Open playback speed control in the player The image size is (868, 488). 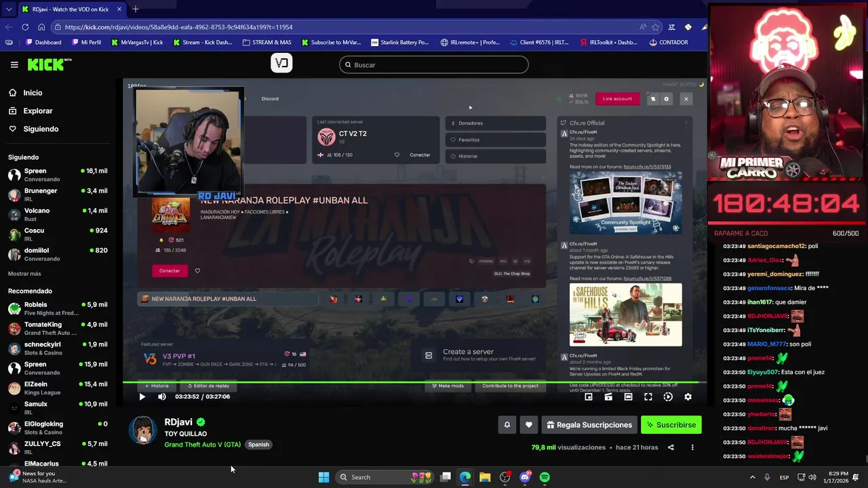[668, 396]
